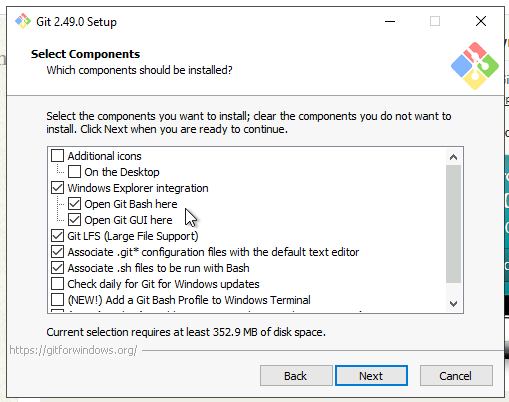Disable Git LFS Large File Support
This screenshot has height=402, width=509.
click(x=57, y=236)
